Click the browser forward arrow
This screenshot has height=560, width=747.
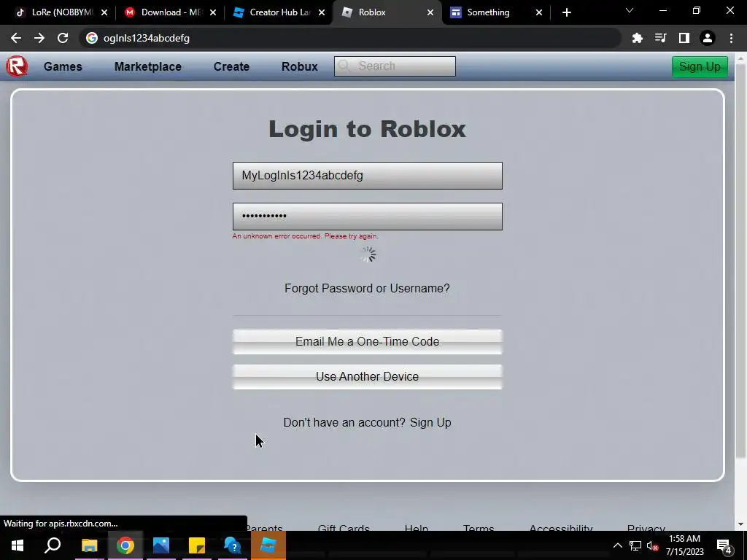(39, 38)
